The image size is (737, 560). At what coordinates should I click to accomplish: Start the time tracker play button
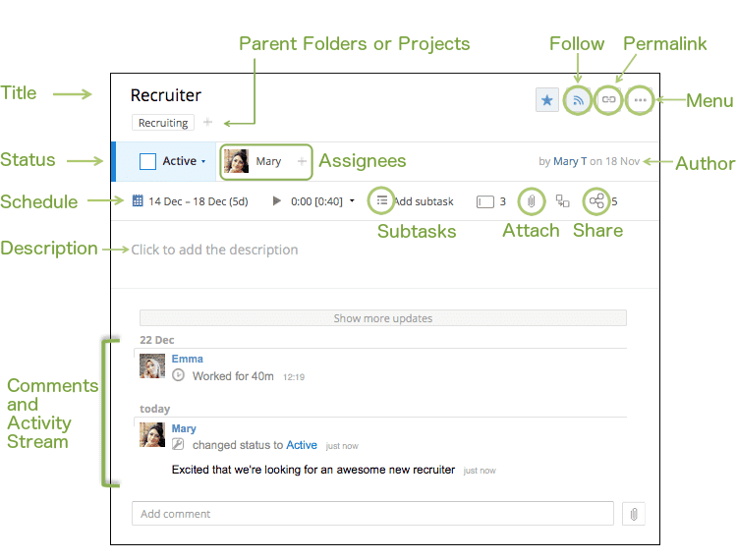click(277, 201)
